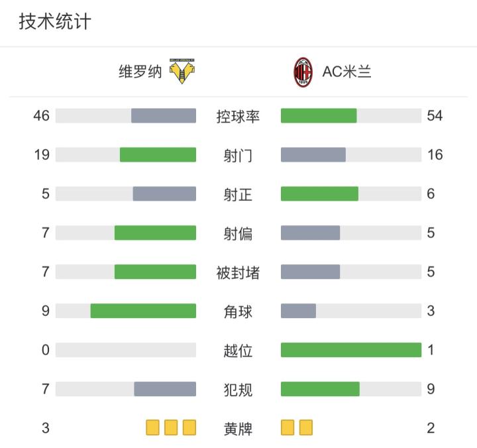Click the first Verona yellow card icon
The image size is (477, 448).
pos(153,427)
